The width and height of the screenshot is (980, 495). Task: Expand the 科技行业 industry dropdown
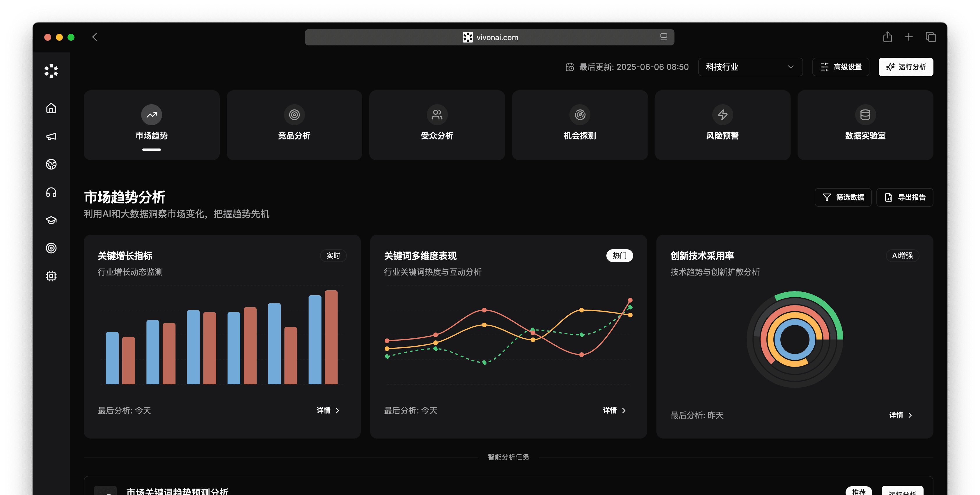click(x=750, y=67)
